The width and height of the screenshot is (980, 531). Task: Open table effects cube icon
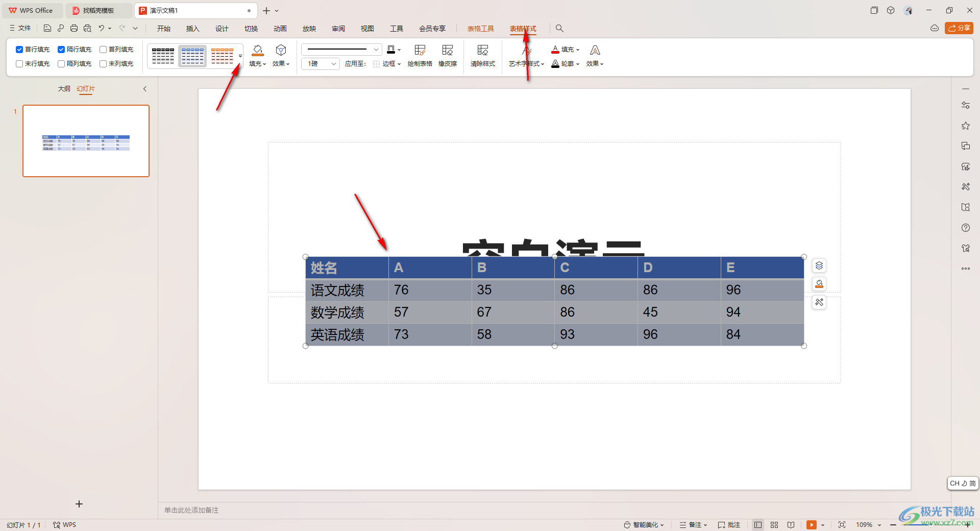[281, 50]
